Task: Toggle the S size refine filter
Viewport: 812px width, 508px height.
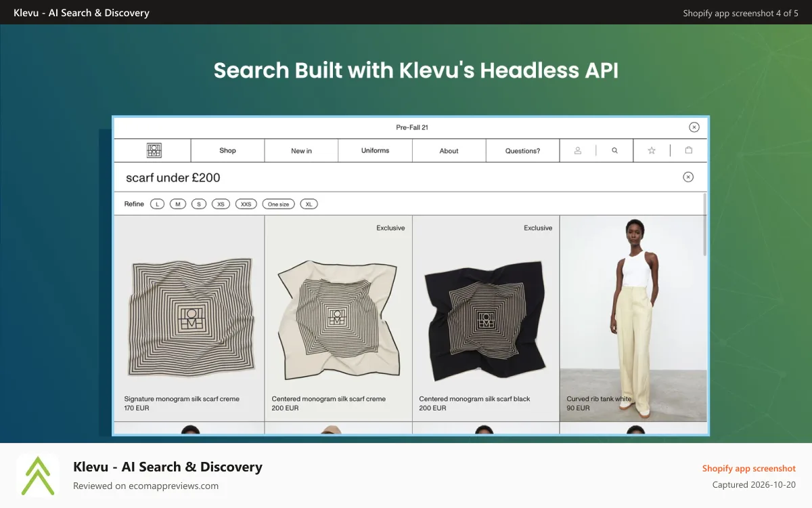Action: click(x=198, y=204)
